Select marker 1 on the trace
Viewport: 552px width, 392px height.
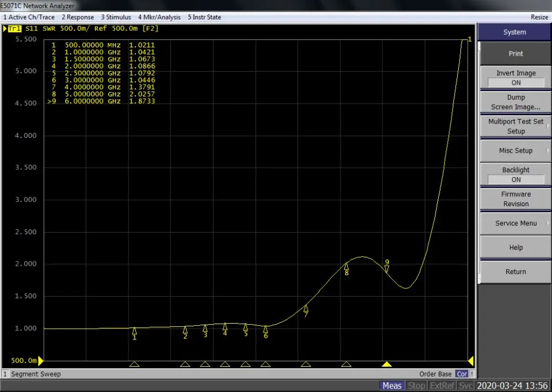[134, 334]
